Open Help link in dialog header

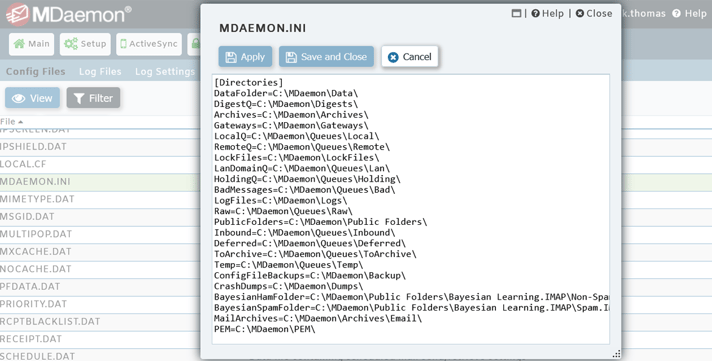coord(547,14)
